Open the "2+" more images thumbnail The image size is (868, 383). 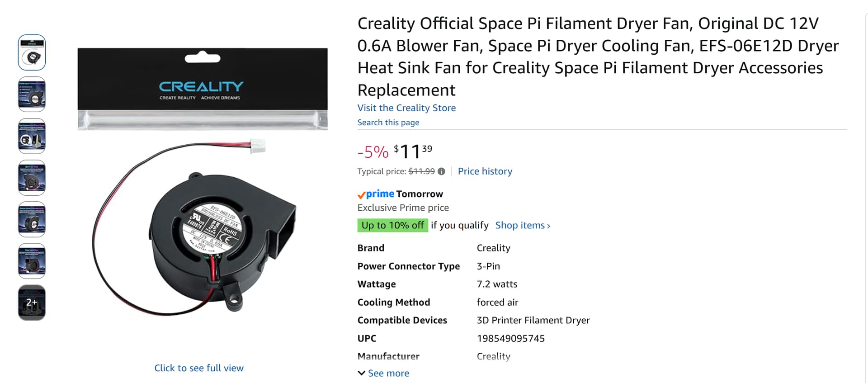tap(32, 303)
